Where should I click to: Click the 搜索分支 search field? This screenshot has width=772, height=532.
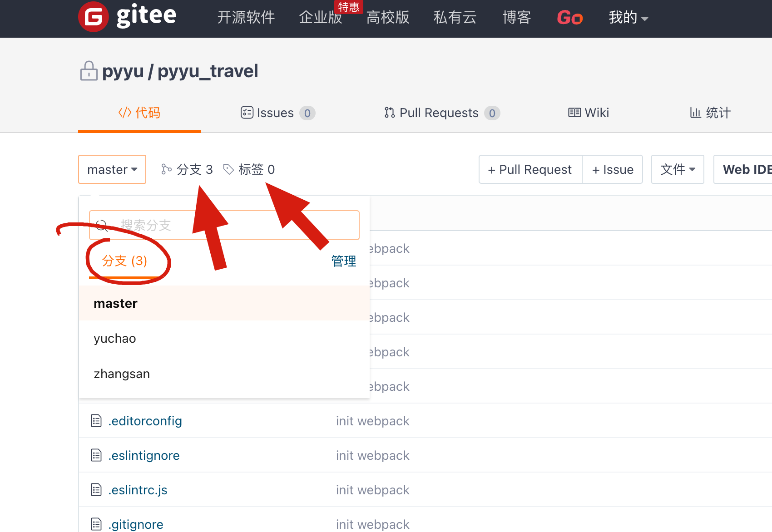coord(236,225)
